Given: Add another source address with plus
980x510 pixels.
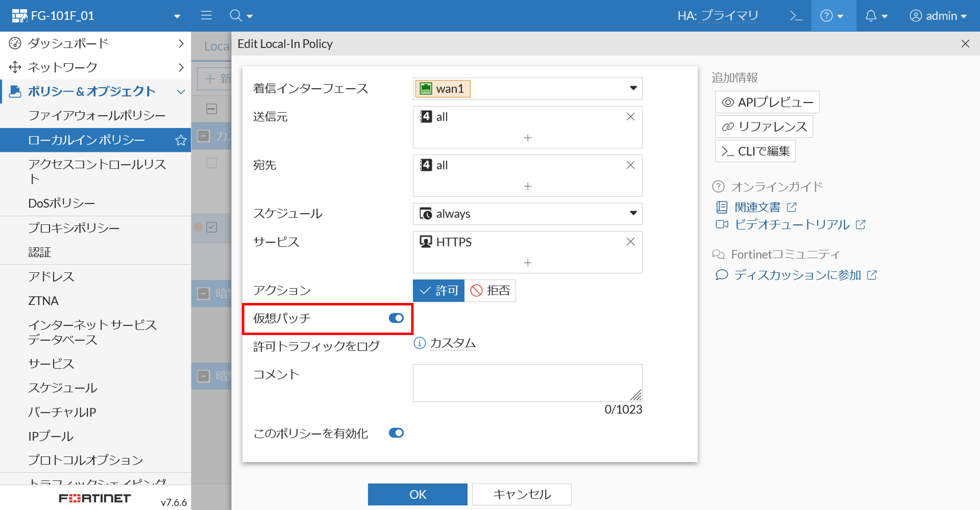Looking at the screenshot, I should tap(527, 138).
